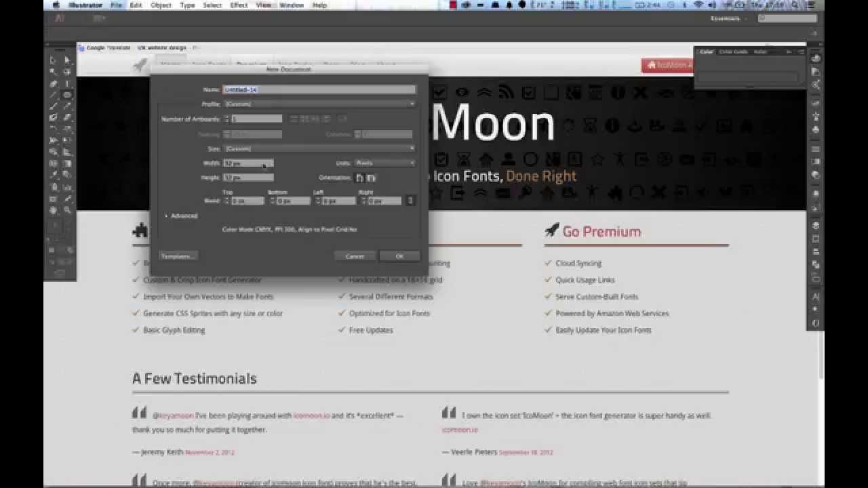Click Cancel in New Document dialog
868x488 pixels.
click(355, 256)
